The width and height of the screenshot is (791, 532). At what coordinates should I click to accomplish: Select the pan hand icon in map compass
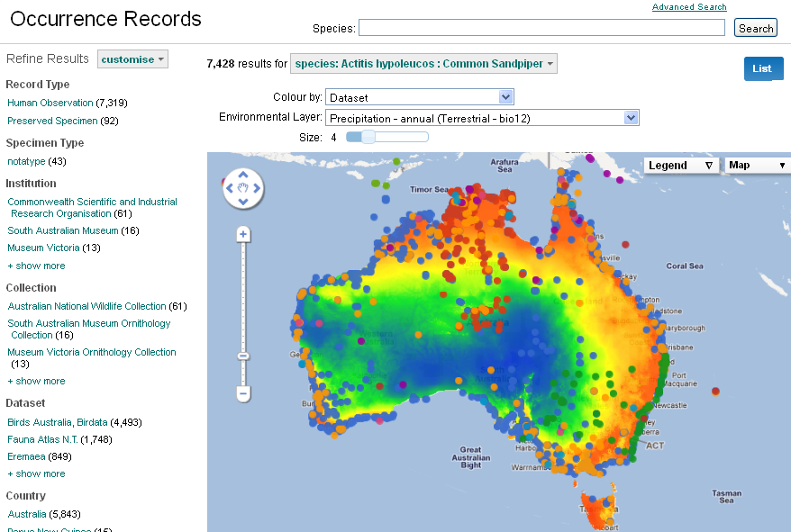coord(242,188)
